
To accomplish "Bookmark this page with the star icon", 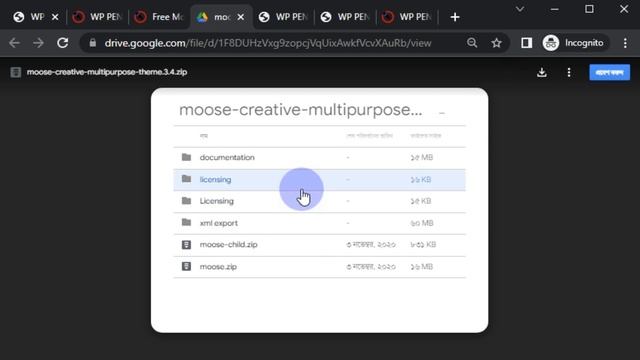I will (496, 43).
